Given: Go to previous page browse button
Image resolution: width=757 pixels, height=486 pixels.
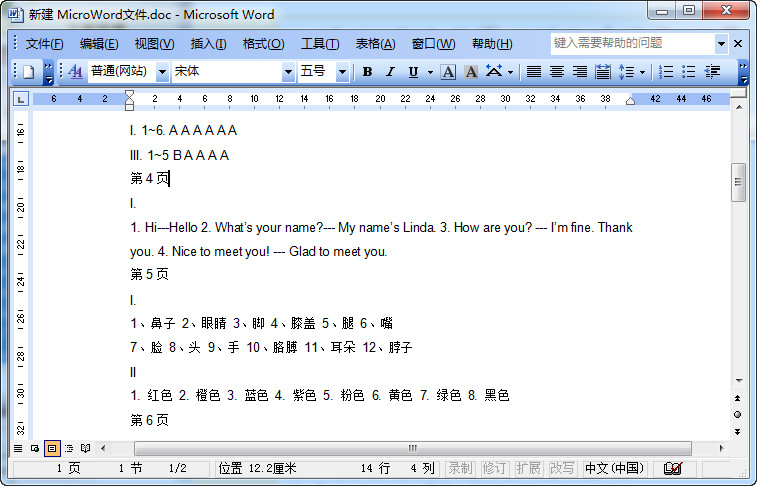Looking at the screenshot, I should point(738,398).
